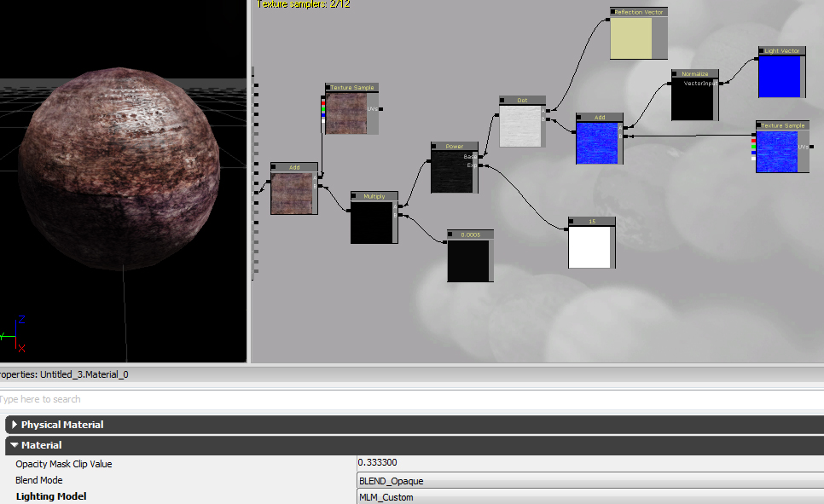Click the green channel output of the brown Texture Sample

coord(323,107)
